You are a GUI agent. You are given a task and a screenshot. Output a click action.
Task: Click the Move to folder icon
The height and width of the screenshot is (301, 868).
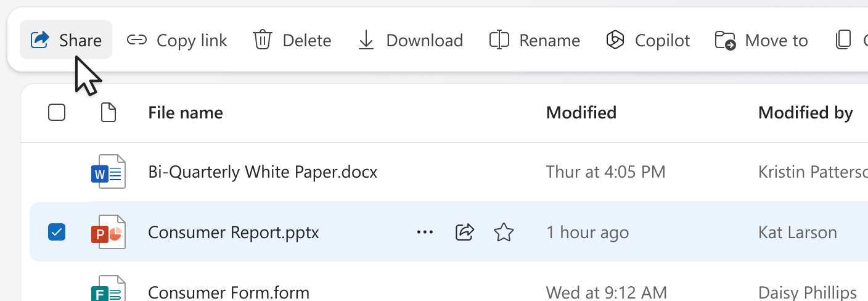click(x=726, y=40)
